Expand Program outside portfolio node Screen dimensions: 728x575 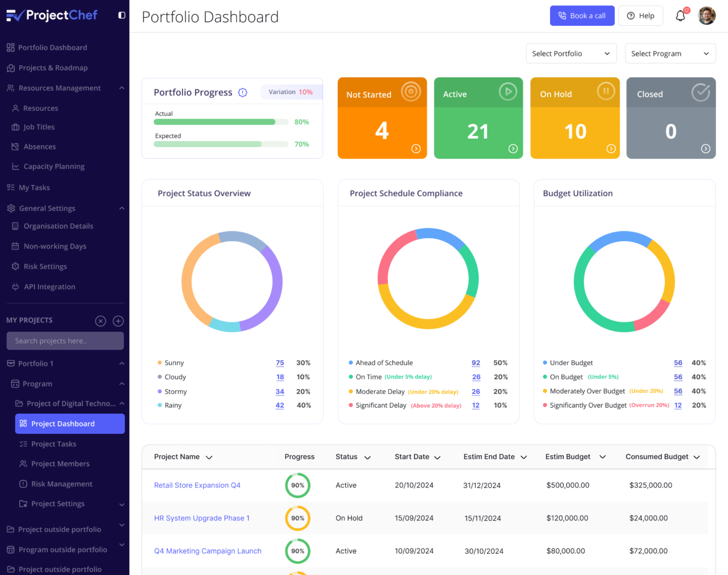(122, 545)
